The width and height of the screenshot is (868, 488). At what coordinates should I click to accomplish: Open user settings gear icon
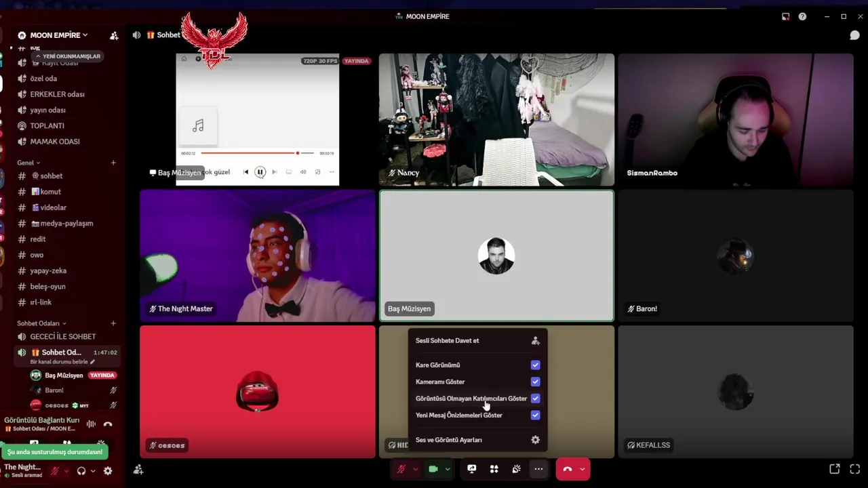click(x=108, y=471)
